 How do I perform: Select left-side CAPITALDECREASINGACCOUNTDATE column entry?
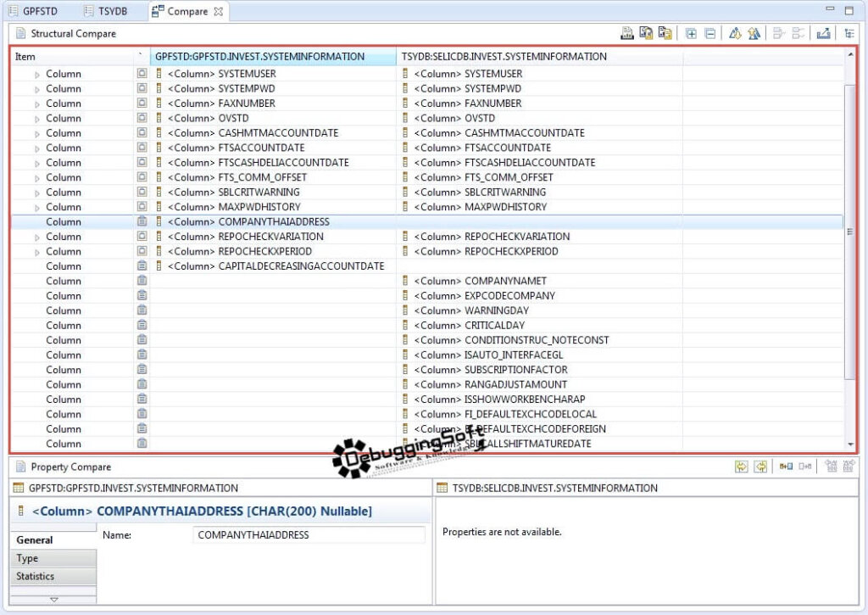pyautogui.click(x=270, y=266)
